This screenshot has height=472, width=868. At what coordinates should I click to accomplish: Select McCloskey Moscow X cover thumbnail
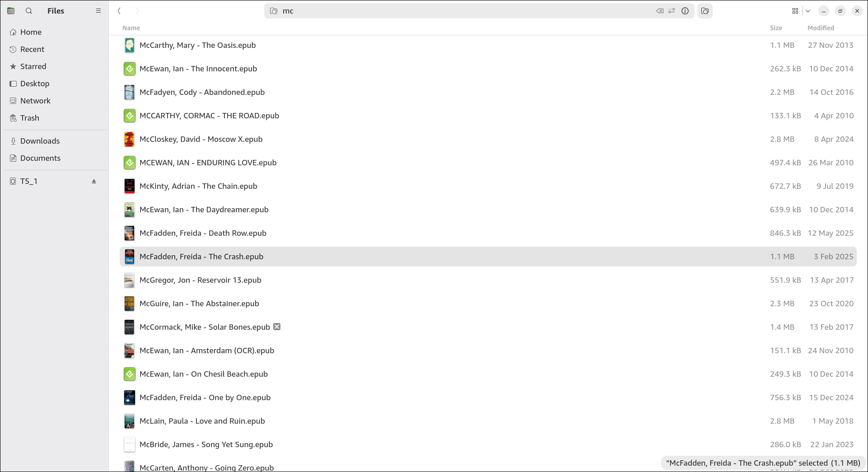pos(129,139)
